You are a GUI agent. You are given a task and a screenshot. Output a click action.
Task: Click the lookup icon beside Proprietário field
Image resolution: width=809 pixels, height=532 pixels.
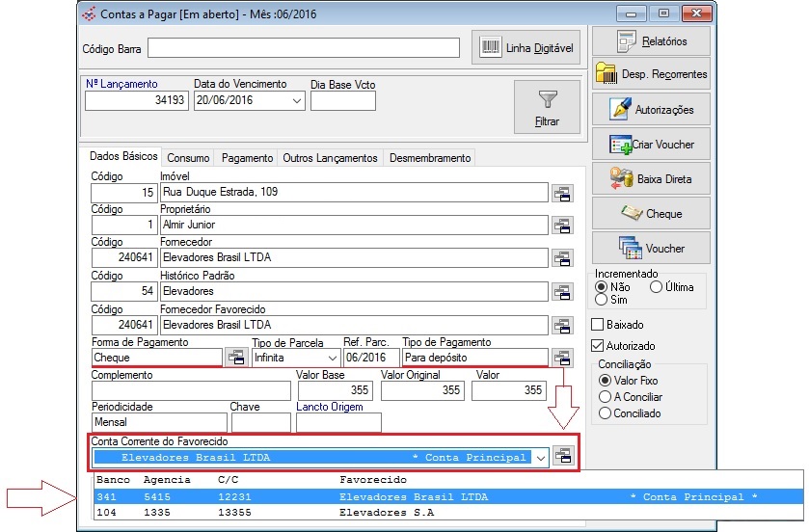[x=562, y=226]
